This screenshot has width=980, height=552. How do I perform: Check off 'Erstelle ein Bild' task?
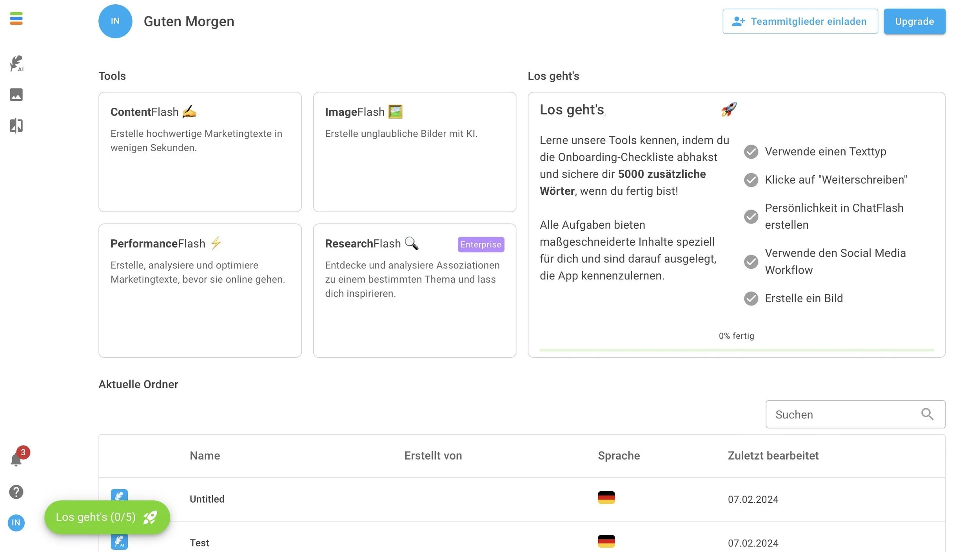751,299
